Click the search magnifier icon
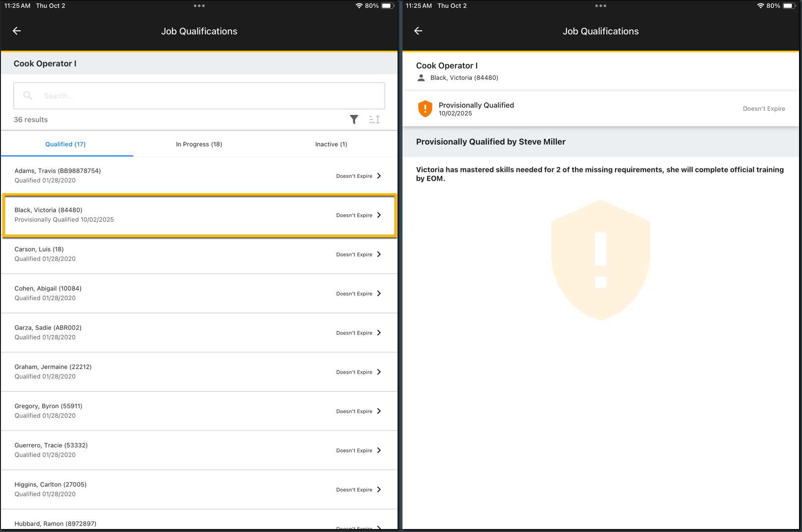The height and width of the screenshot is (532, 802). (28, 96)
